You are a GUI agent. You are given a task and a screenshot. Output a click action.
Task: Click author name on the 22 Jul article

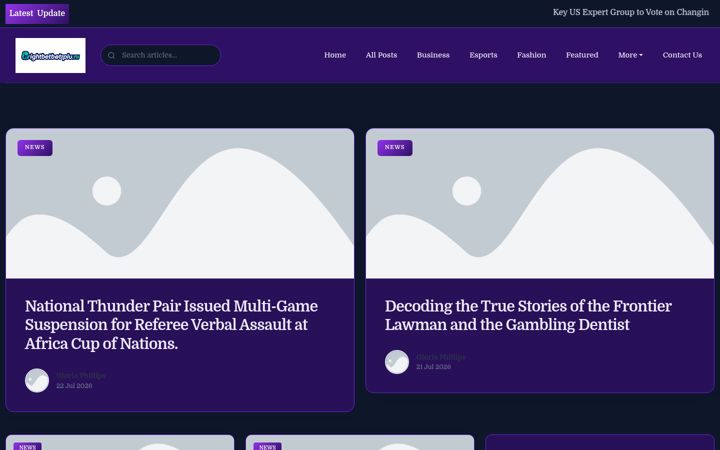point(81,376)
